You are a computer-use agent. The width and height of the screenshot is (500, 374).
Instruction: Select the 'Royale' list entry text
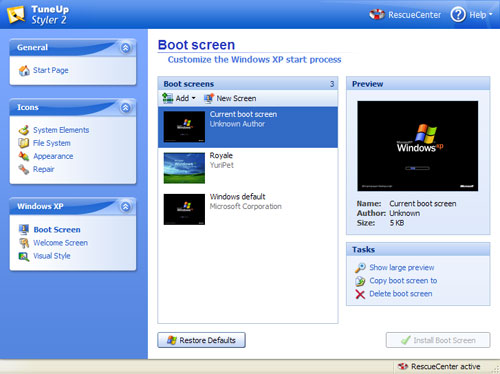tap(221, 155)
